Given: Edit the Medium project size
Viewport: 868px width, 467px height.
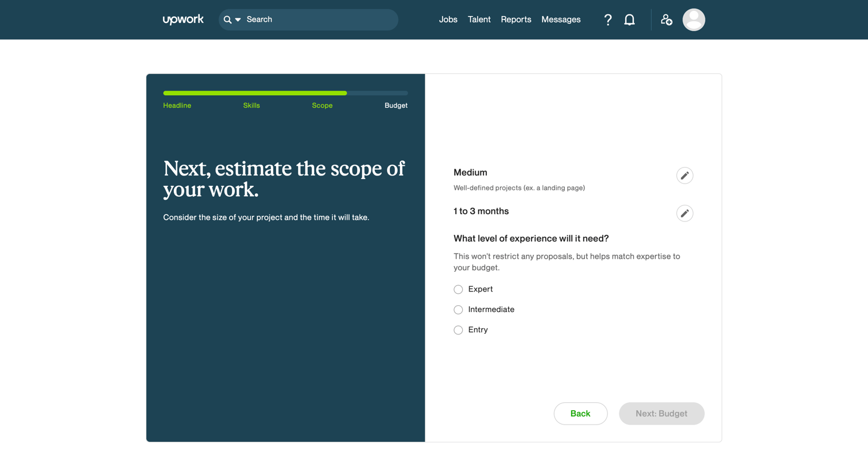Looking at the screenshot, I should click(x=684, y=176).
